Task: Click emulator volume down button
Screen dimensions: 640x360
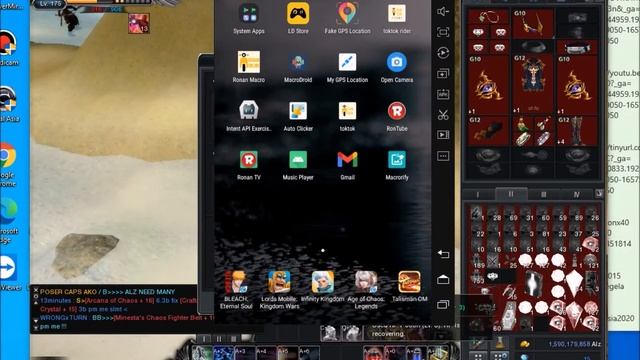Action: click(443, 12)
